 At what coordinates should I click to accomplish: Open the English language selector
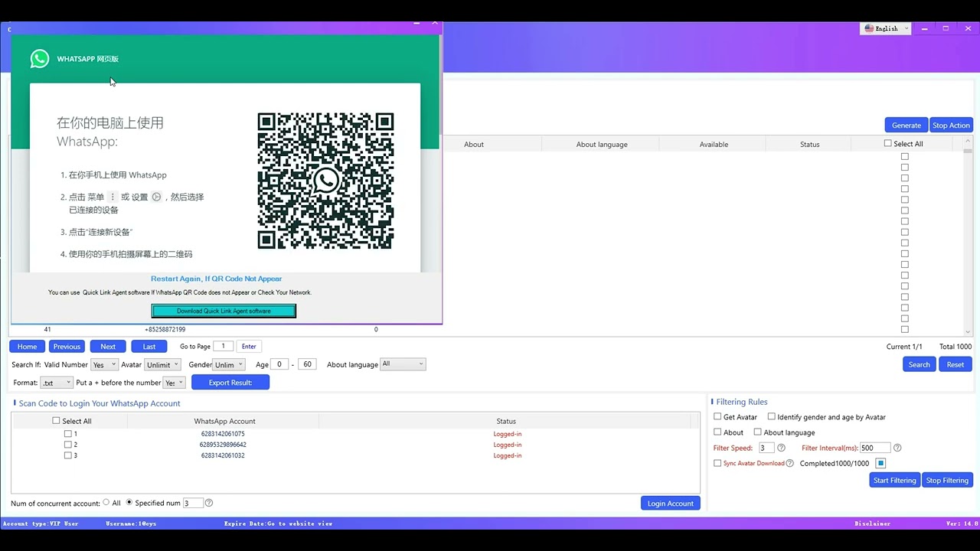(887, 28)
